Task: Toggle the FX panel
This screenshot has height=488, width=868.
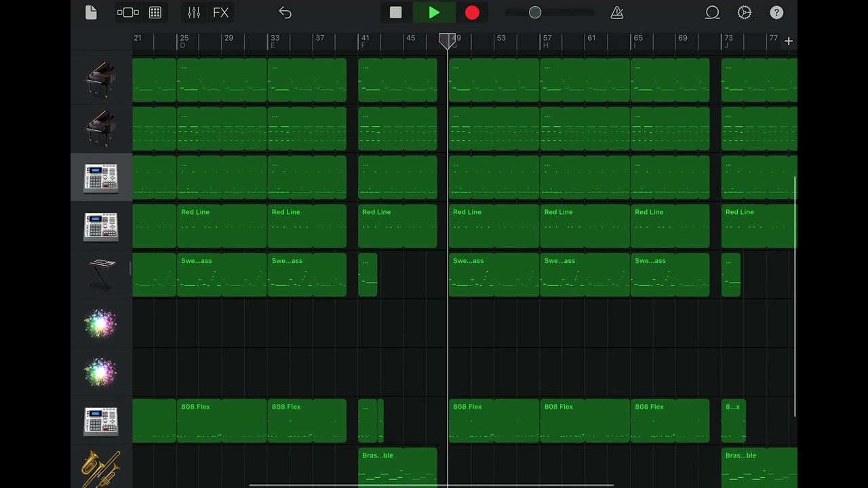Action: (220, 13)
